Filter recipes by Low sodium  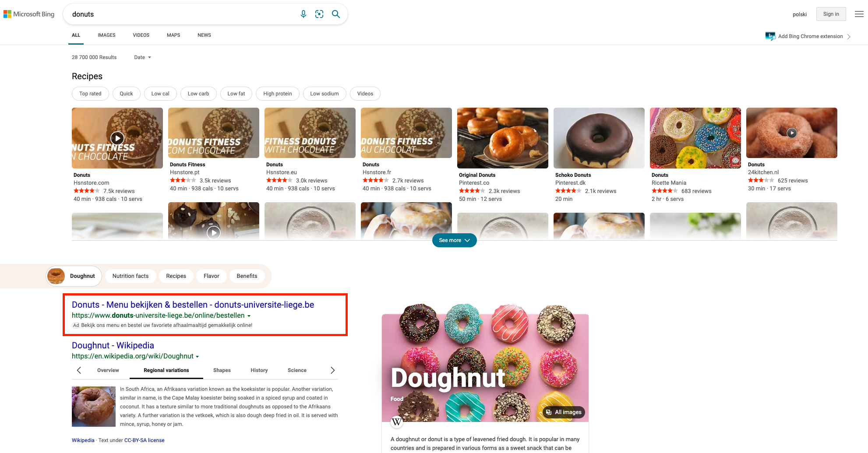click(x=325, y=94)
